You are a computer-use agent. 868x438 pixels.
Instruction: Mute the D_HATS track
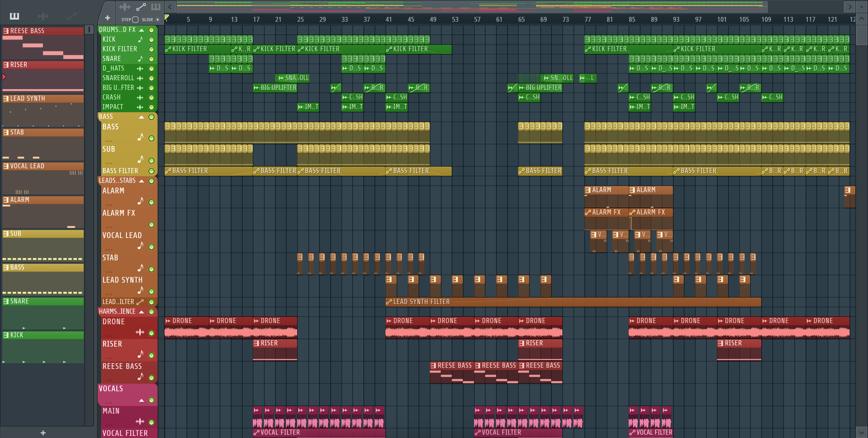coord(152,68)
